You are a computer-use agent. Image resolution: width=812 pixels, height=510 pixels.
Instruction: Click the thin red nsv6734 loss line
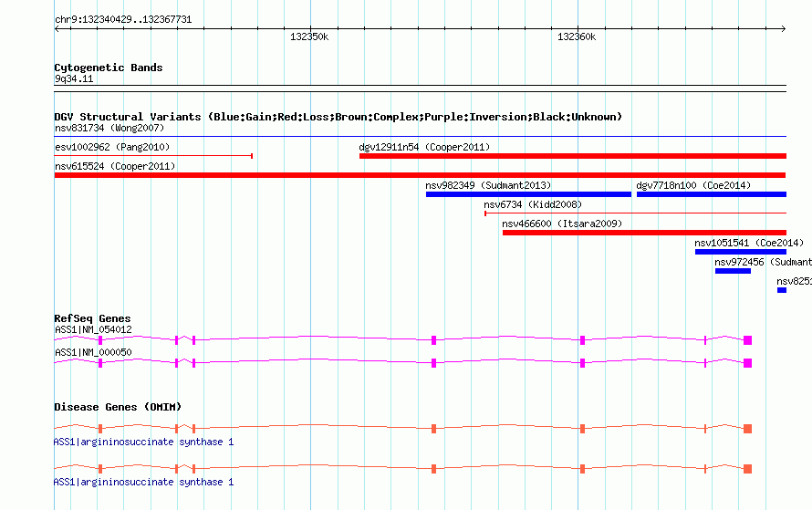point(635,213)
